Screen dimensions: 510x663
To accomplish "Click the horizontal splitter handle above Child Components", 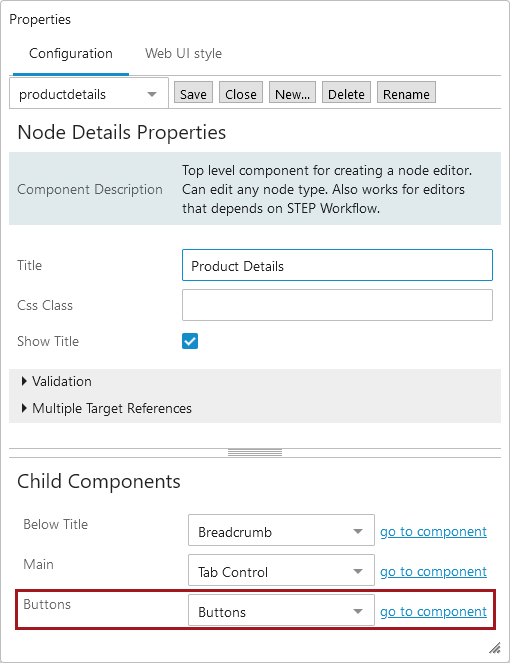I will click(255, 453).
